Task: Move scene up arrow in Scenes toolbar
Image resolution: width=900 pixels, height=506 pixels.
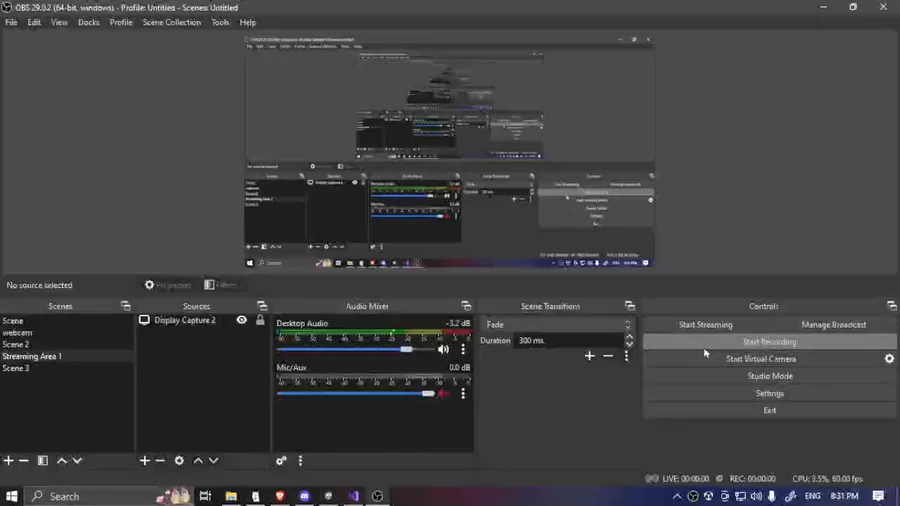Action: pyautogui.click(x=61, y=461)
